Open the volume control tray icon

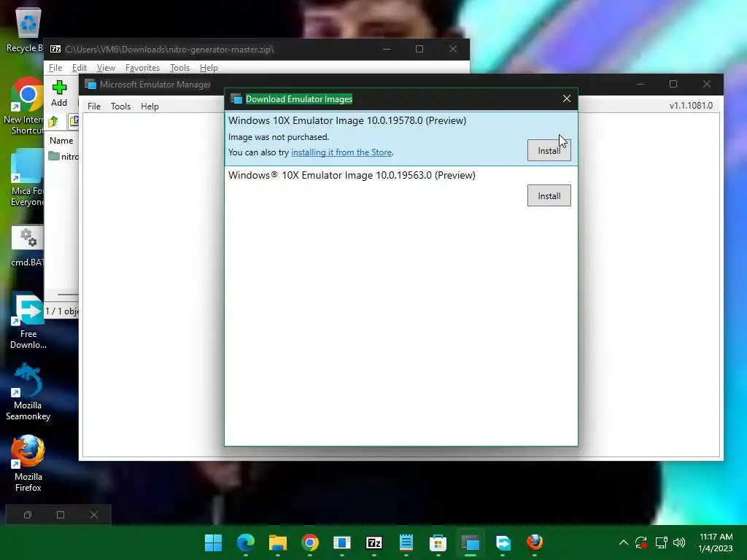coord(679,542)
